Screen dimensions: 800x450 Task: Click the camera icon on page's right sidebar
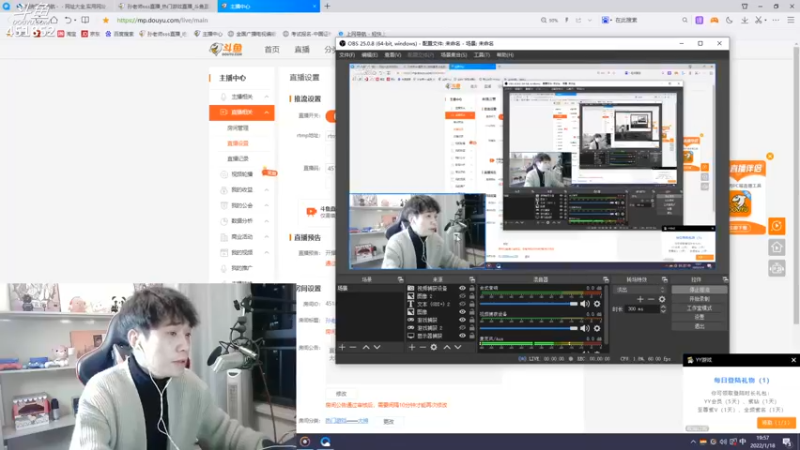[777, 268]
